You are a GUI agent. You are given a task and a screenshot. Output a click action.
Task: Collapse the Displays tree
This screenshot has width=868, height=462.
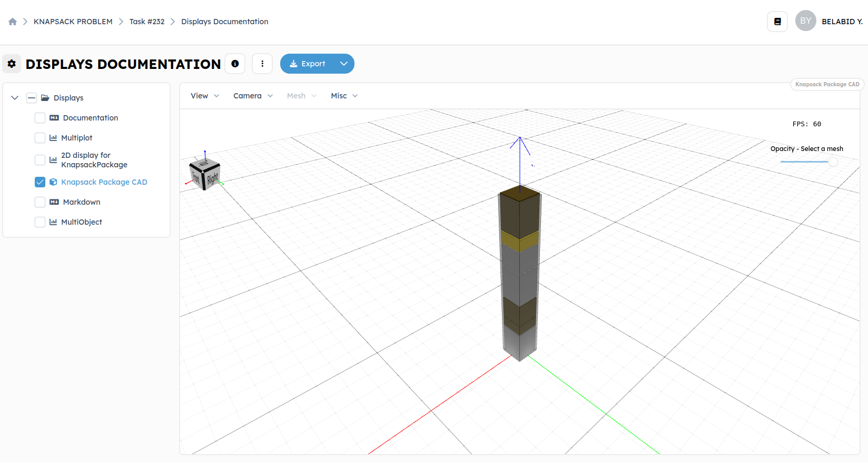click(15, 98)
